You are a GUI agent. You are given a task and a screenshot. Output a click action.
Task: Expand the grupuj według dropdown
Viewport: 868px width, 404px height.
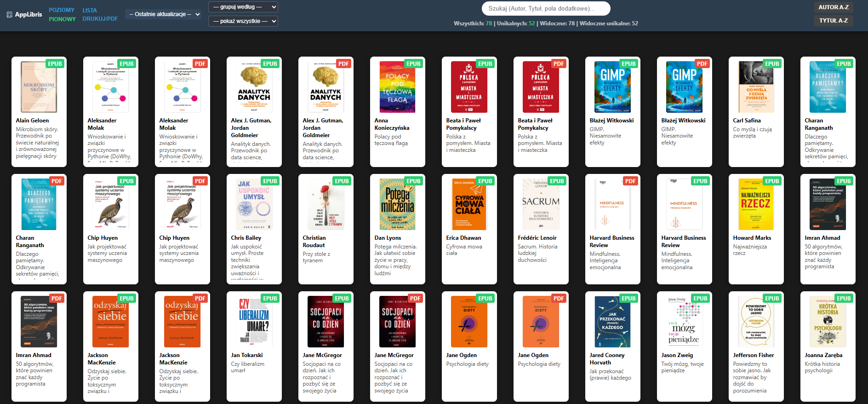(x=243, y=7)
